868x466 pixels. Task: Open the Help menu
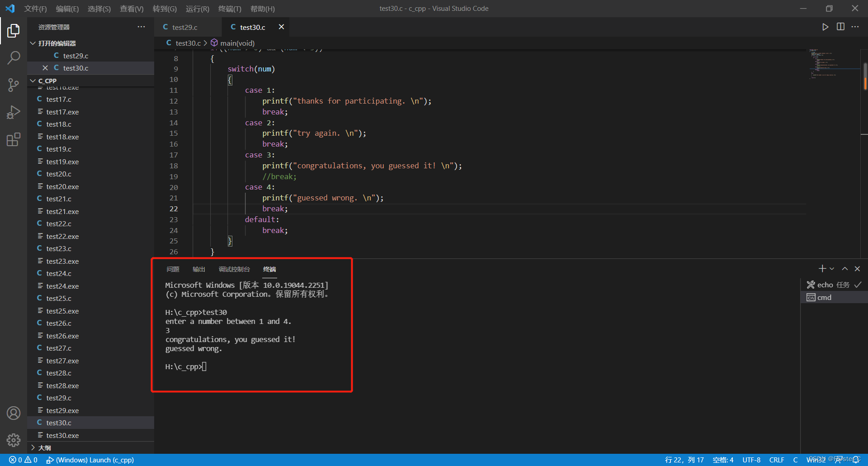point(262,9)
